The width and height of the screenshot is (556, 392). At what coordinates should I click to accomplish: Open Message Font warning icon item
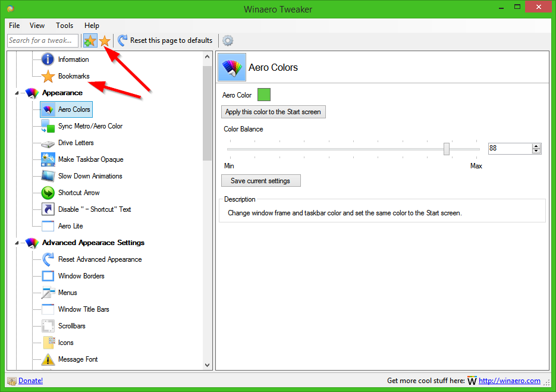pos(48,359)
